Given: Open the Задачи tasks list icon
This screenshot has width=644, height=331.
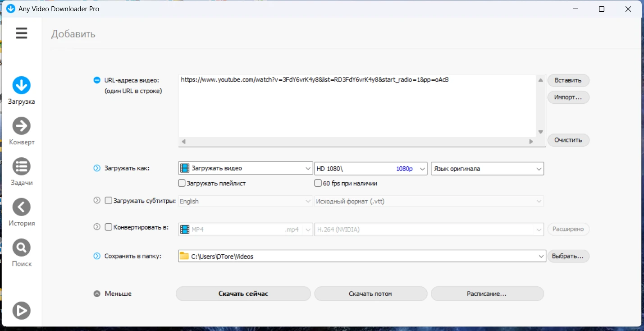Looking at the screenshot, I should tap(21, 166).
